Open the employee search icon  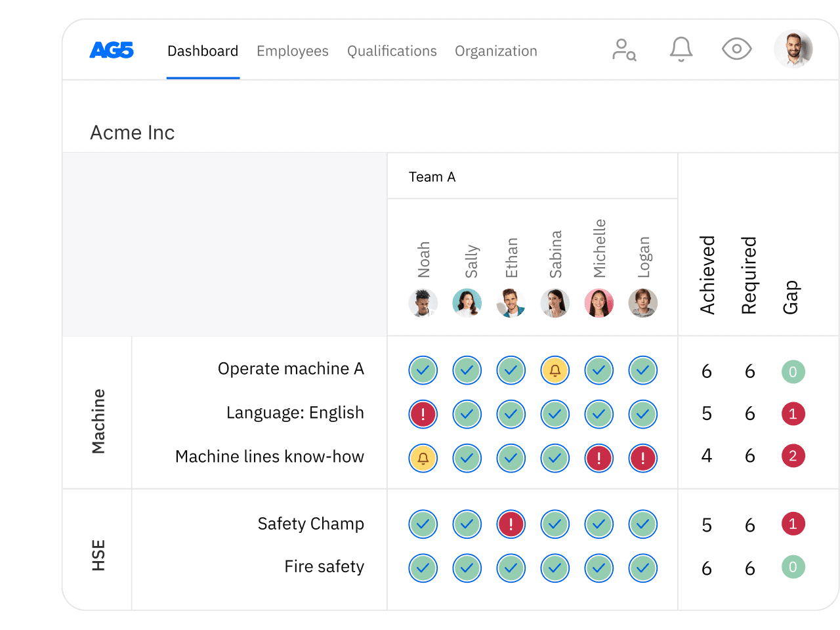point(623,49)
